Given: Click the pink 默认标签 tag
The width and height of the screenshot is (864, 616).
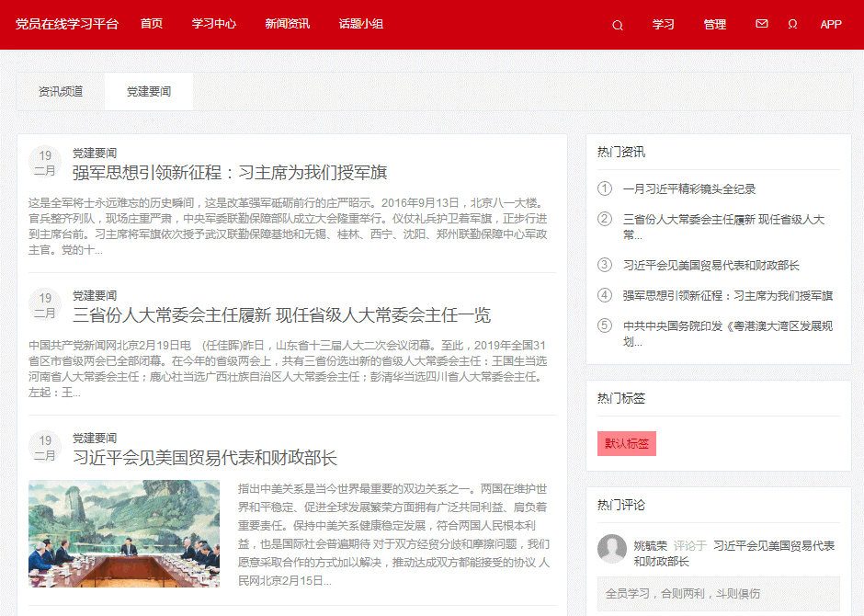Looking at the screenshot, I should pyautogui.click(x=627, y=443).
